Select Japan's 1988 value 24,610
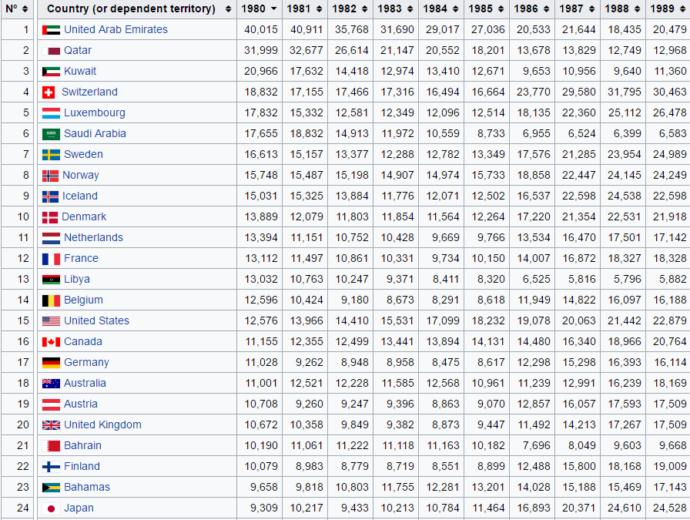Viewport: 690px width, 520px height. pos(624,508)
